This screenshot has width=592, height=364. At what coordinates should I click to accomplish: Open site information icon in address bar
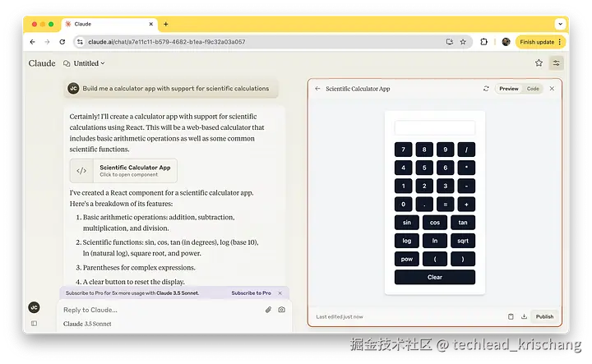tap(80, 42)
